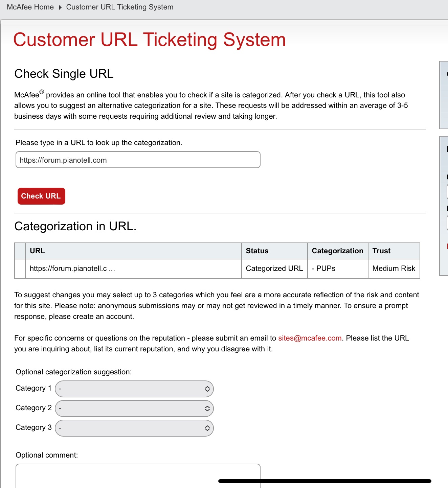Click the Categorized URL status cell

(274, 269)
